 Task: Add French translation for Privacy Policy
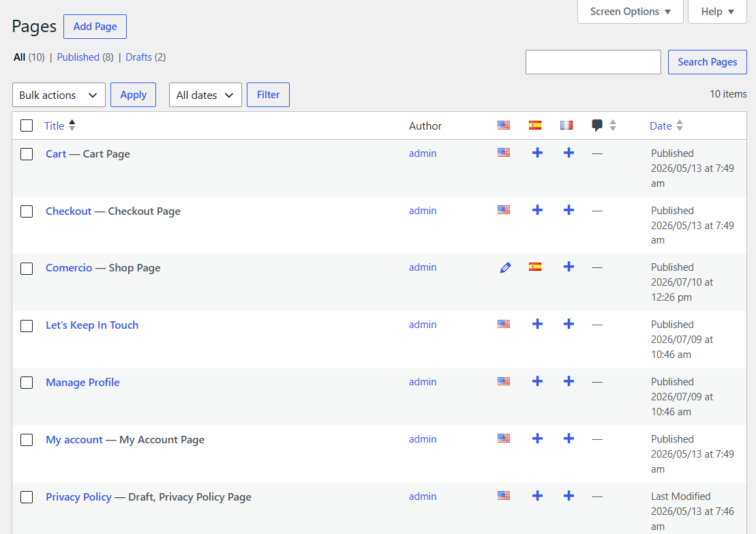pos(569,495)
